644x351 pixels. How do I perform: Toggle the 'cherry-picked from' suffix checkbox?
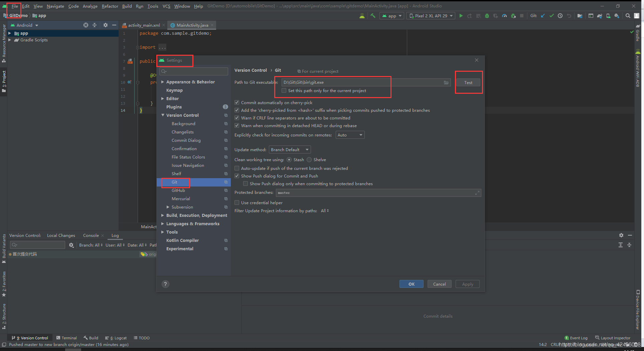tap(237, 110)
